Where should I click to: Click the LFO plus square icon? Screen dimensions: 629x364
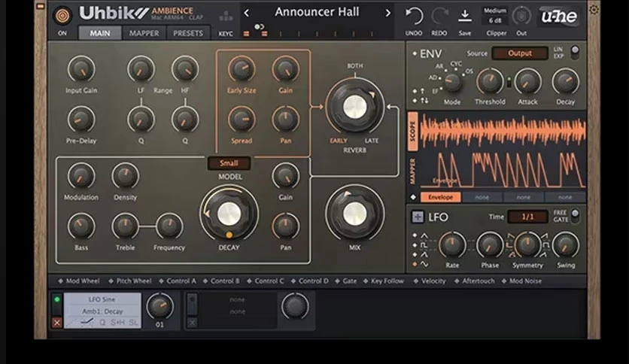418,217
